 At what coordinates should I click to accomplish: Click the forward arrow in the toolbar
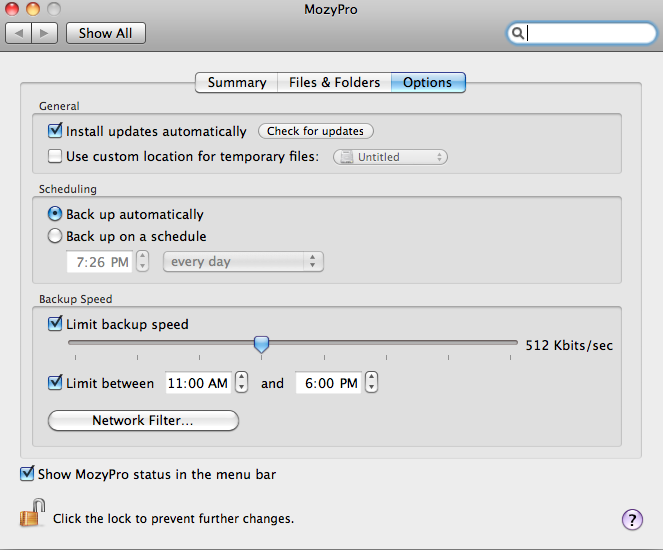pos(45,33)
